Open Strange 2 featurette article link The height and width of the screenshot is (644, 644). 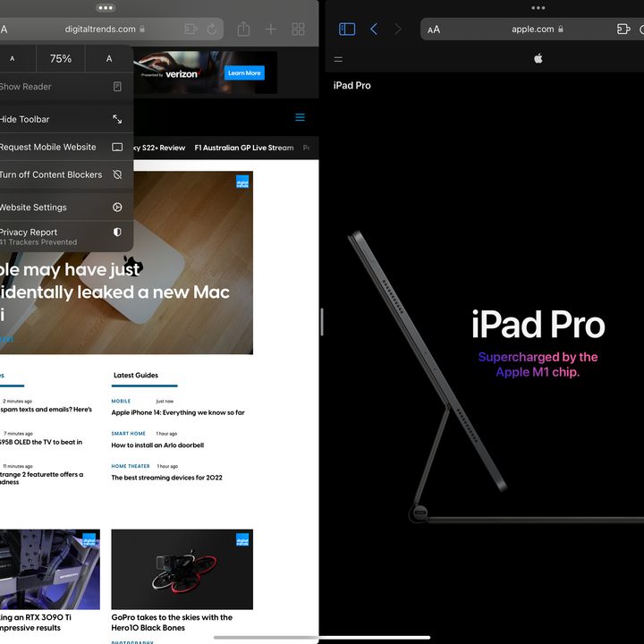tap(41, 478)
